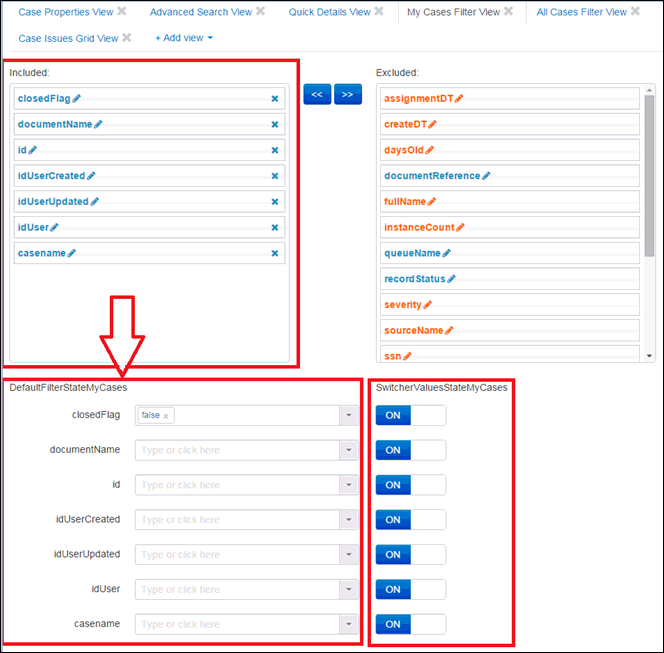Expand the documentName filter dropdown

(x=348, y=450)
